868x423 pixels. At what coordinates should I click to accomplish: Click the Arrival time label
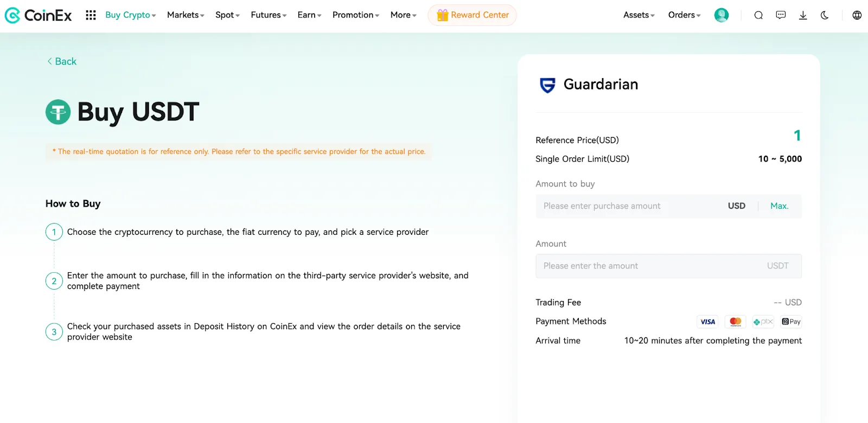tap(558, 341)
